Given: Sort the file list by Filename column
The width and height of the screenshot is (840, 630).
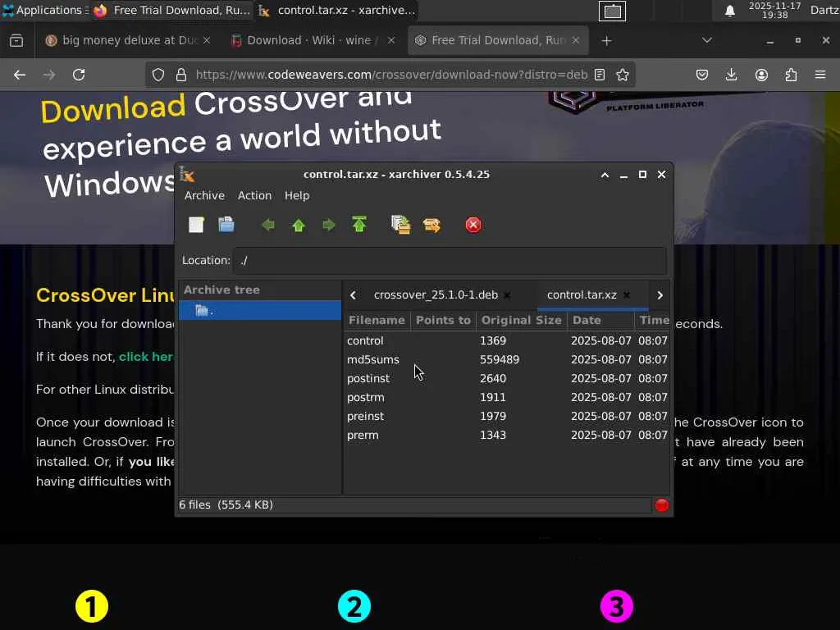Looking at the screenshot, I should (x=377, y=321).
